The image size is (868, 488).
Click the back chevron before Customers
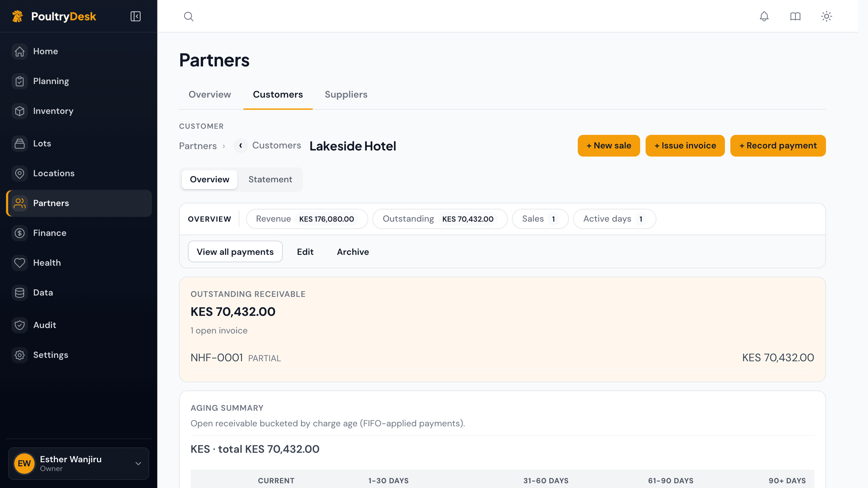[241, 146]
